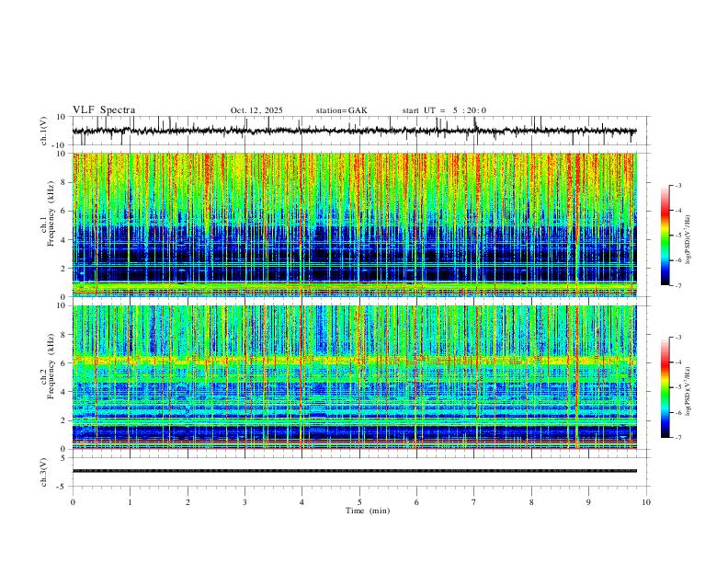
Task: Click the ch.2 'Frequency (kHz)' axis label
Action: click(51, 366)
